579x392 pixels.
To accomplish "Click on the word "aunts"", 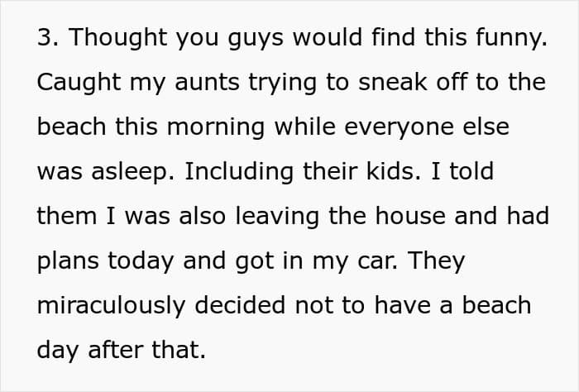I will [x=207, y=83].
